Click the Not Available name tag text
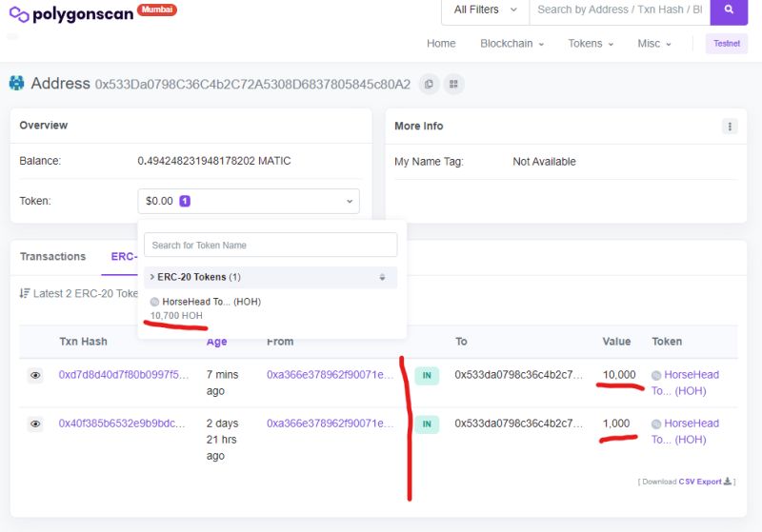 [x=544, y=162]
